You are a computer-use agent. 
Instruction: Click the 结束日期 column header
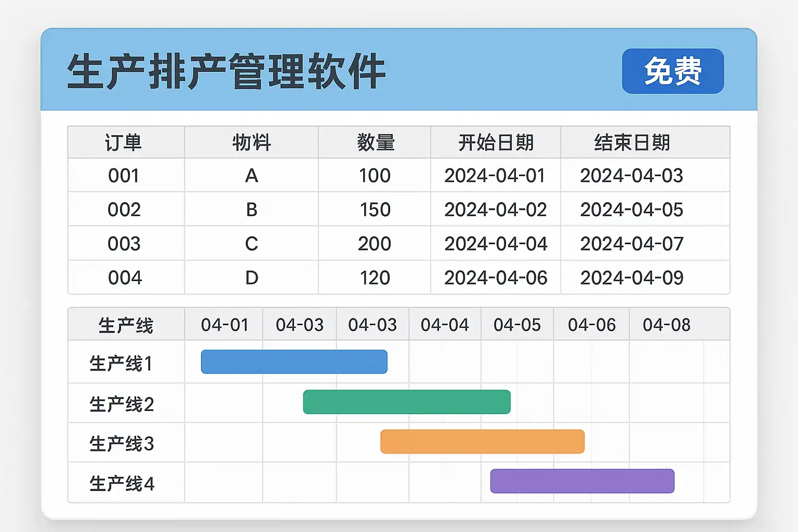click(632, 142)
